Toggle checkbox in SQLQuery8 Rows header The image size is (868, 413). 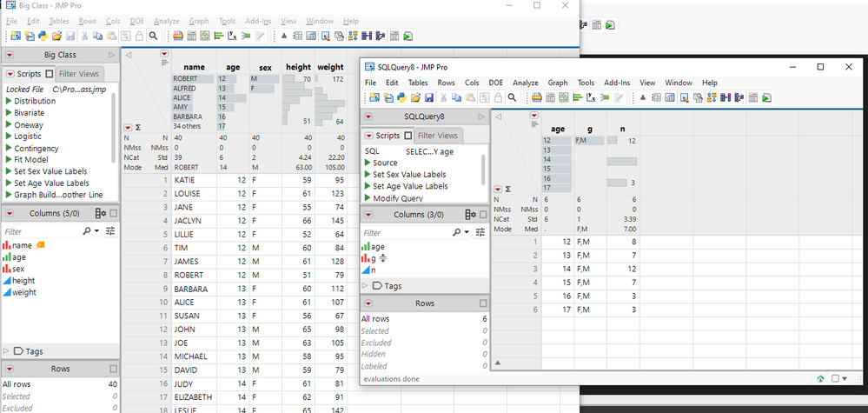pos(483,303)
